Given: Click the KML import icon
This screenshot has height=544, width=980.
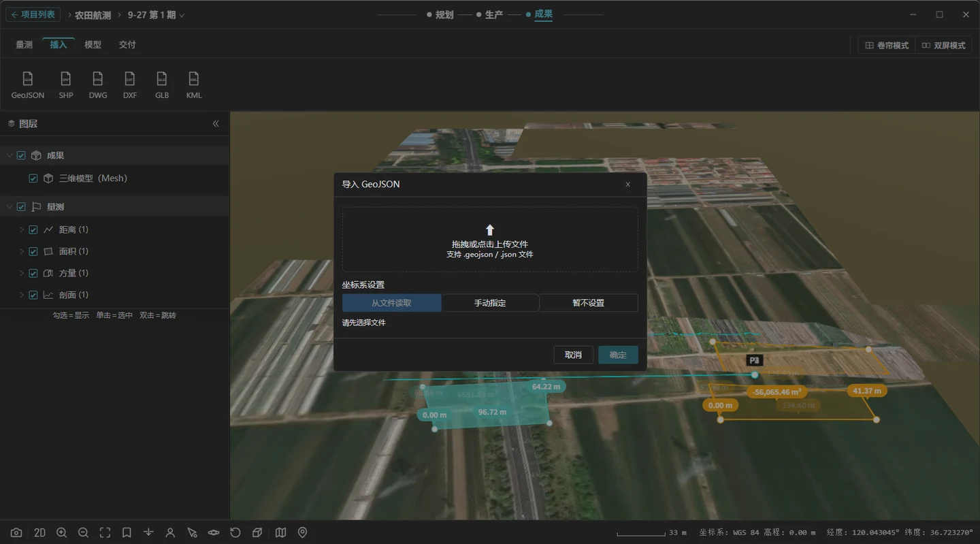Looking at the screenshot, I should pyautogui.click(x=194, y=85).
